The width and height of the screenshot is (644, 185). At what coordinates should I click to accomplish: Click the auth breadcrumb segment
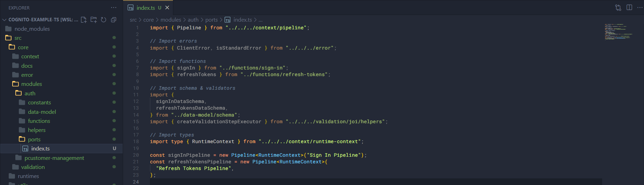[x=193, y=20]
